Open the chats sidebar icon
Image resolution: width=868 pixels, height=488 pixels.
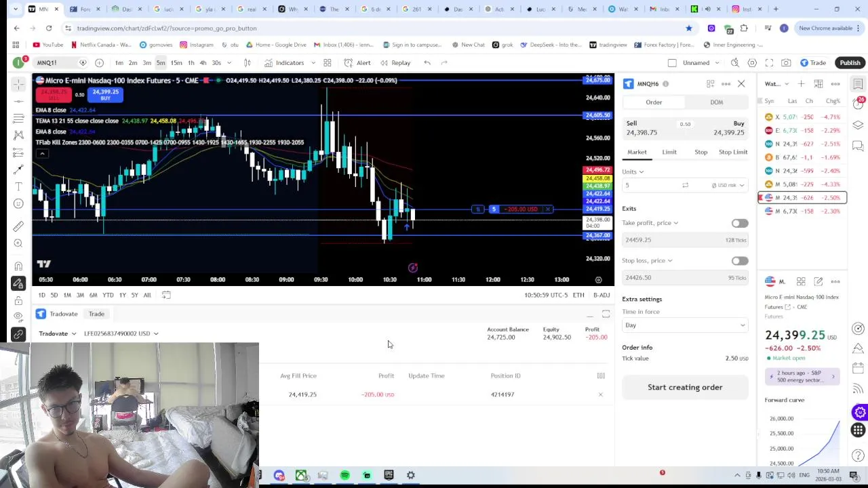point(858,146)
